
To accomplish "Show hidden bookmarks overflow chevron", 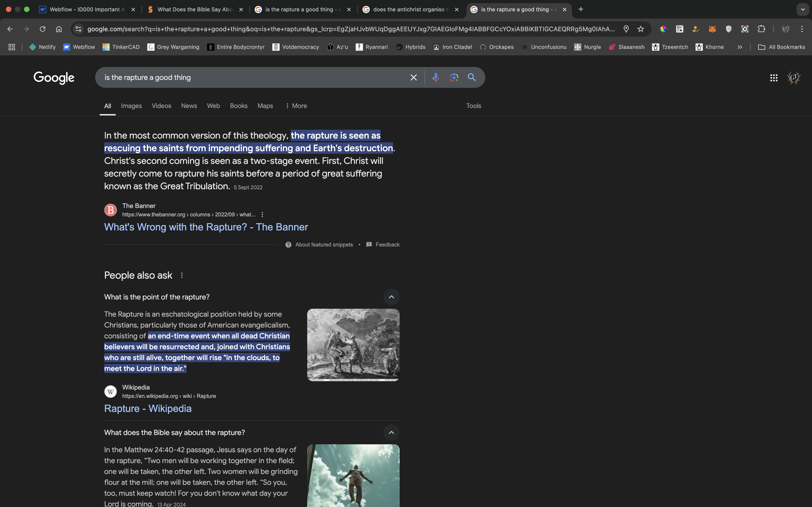I will coord(739,47).
